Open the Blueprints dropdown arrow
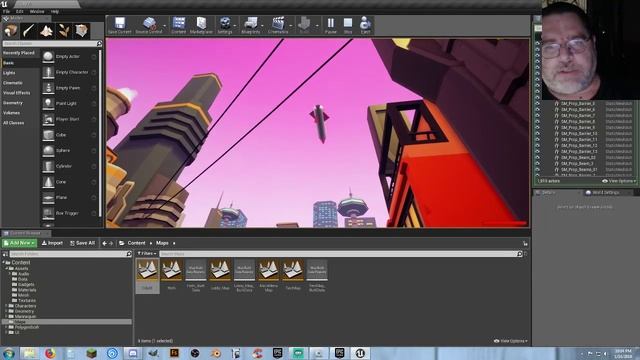Image resolution: width=640 pixels, height=360 pixels. [262, 26]
